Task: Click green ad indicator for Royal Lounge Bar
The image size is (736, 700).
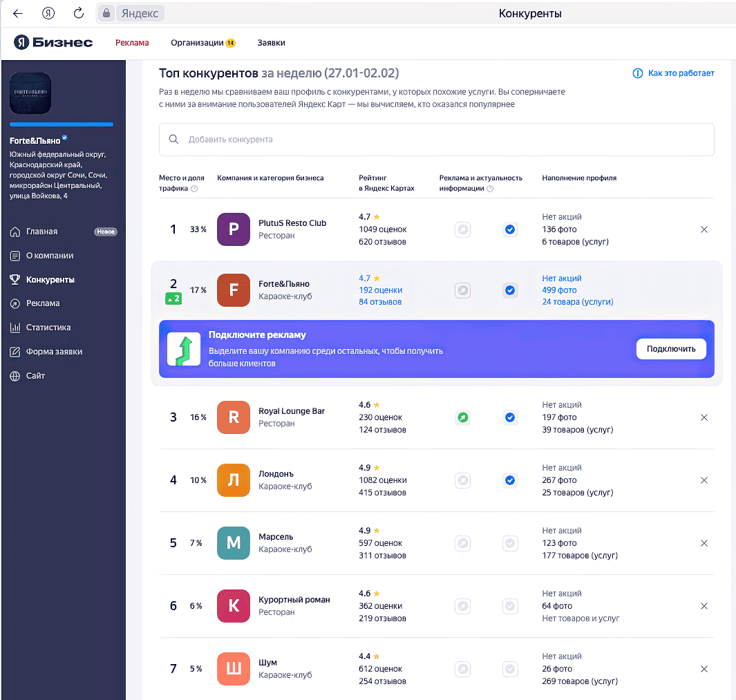Action: coord(463,417)
